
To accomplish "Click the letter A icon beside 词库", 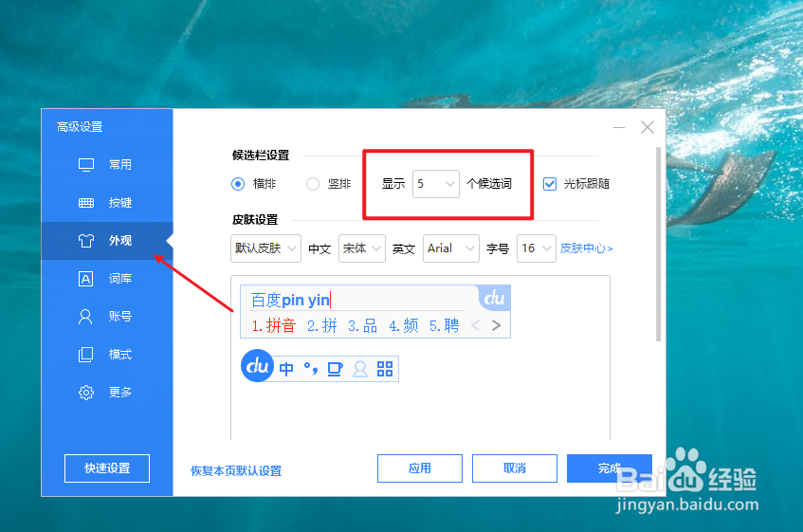I will pyautogui.click(x=85, y=279).
